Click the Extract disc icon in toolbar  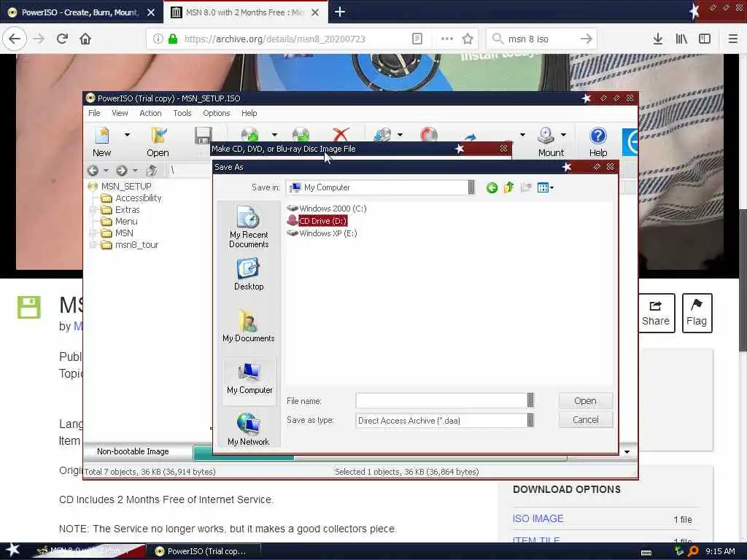301,135
